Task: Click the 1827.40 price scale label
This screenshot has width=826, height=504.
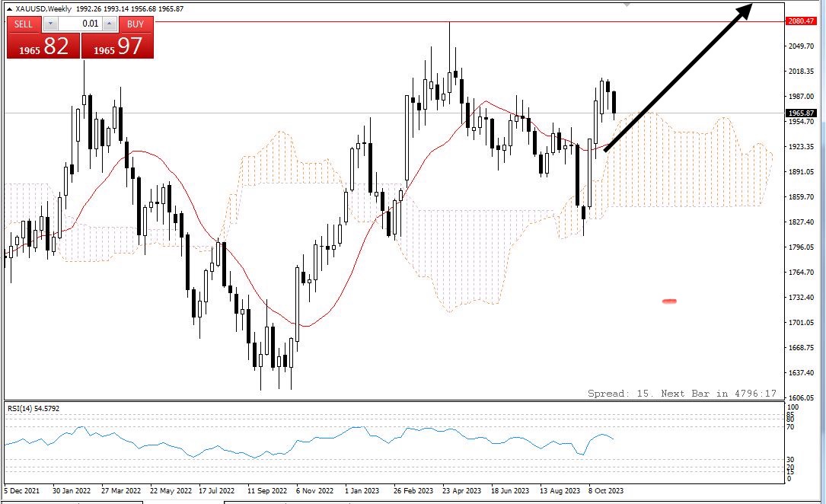Action: pos(801,222)
